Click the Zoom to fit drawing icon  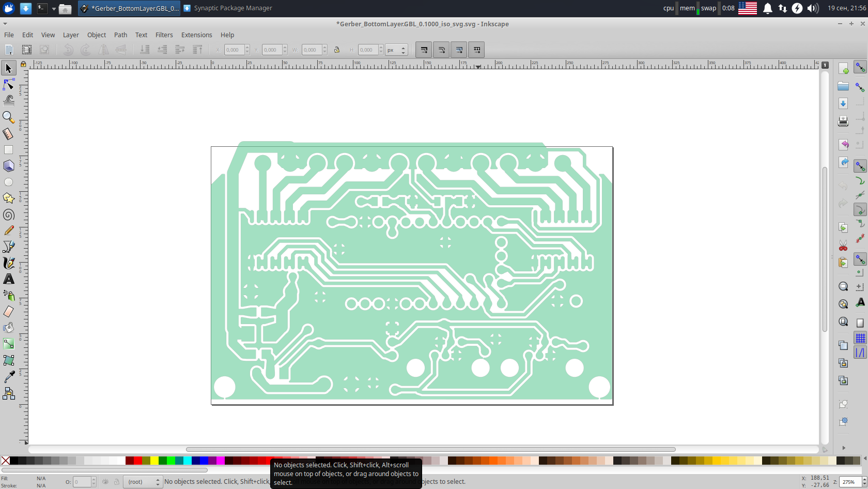(x=843, y=304)
